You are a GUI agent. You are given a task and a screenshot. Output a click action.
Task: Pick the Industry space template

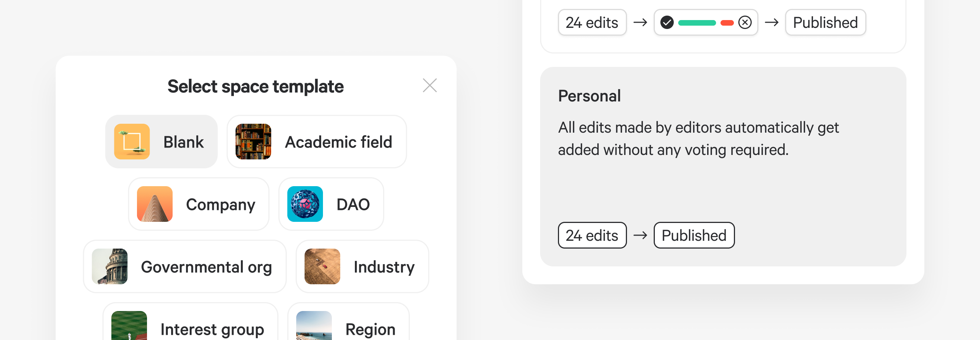pyautogui.click(x=362, y=266)
